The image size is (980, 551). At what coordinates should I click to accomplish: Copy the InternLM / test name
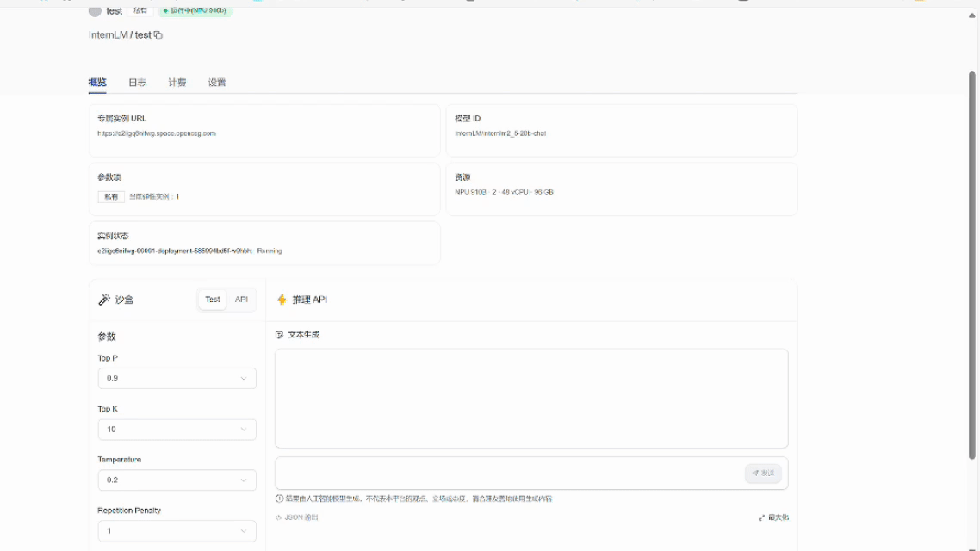tap(157, 35)
